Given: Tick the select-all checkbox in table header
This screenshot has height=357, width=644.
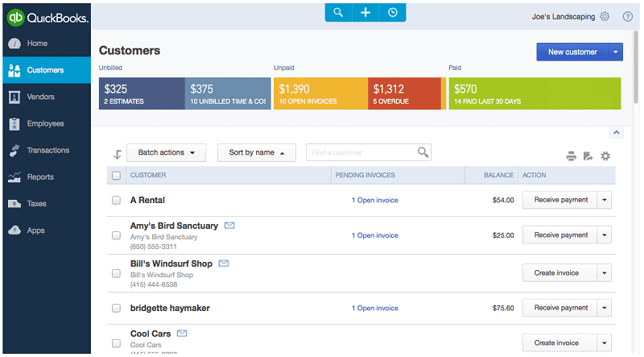Looking at the screenshot, I should 116,176.
